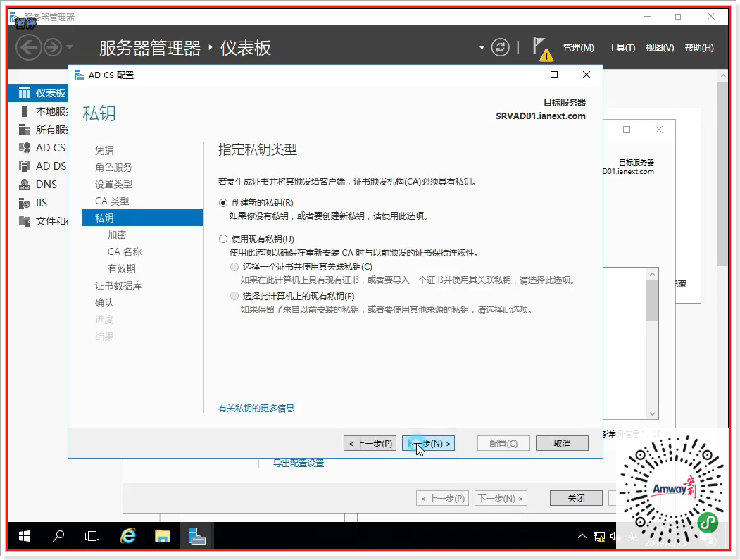Go to the 确认 wizard step
The image size is (740, 560).
tap(104, 303)
